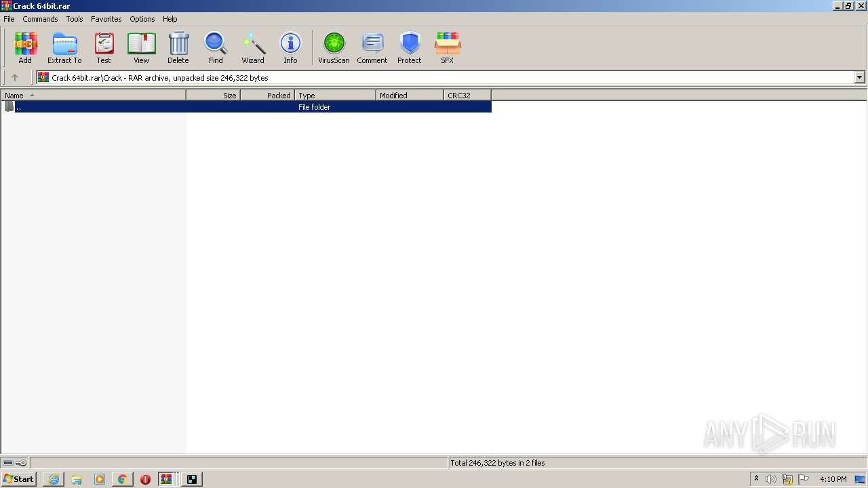Click 'Total 246,322 bytes in 2 files' status text
Screen dimensions: 868x488
point(498,463)
